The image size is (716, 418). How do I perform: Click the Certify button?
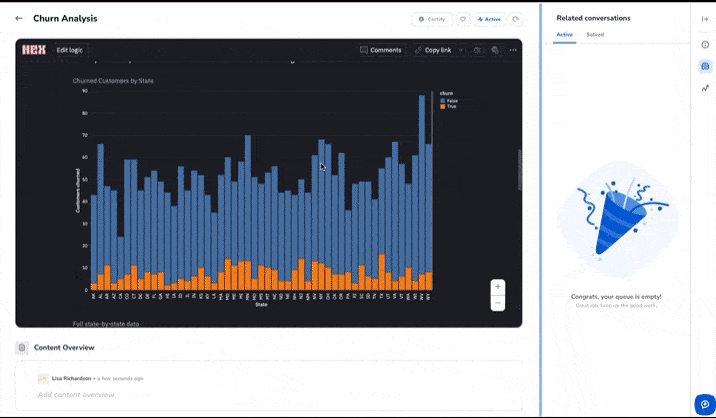(432, 19)
